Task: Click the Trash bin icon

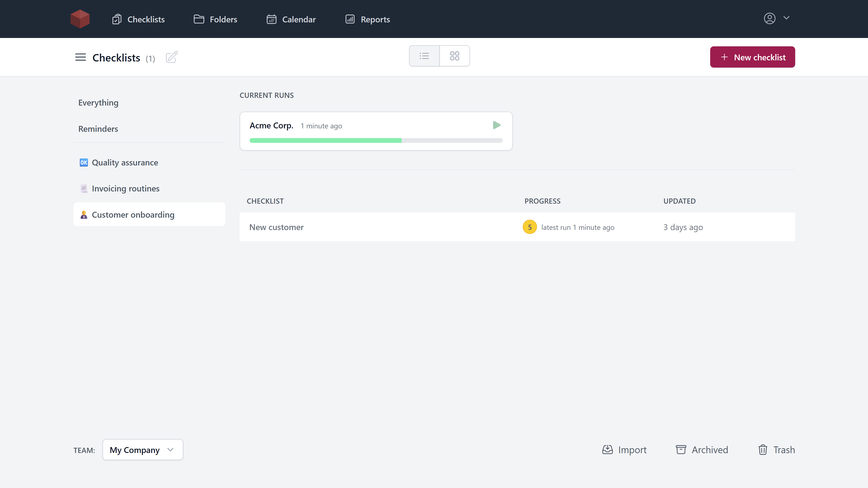Action: tap(763, 450)
